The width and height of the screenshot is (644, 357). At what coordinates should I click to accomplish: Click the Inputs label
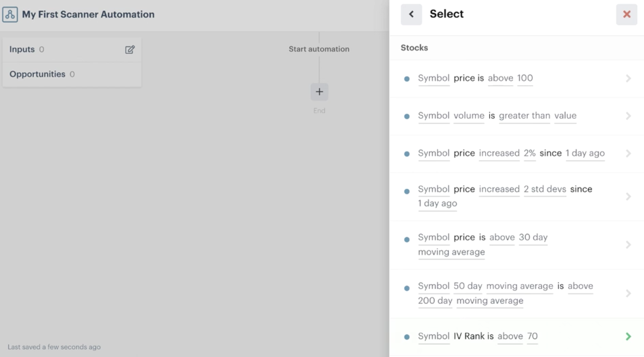[22, 49]
